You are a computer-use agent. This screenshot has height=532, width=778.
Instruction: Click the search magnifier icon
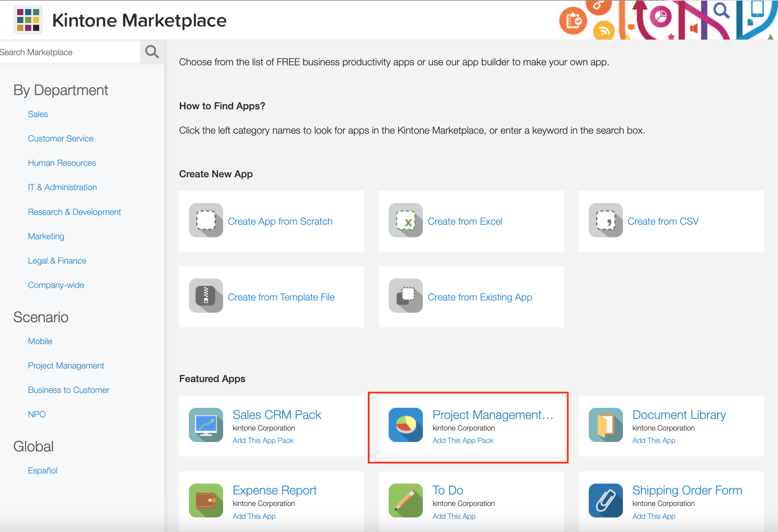[x=152, y=52]
